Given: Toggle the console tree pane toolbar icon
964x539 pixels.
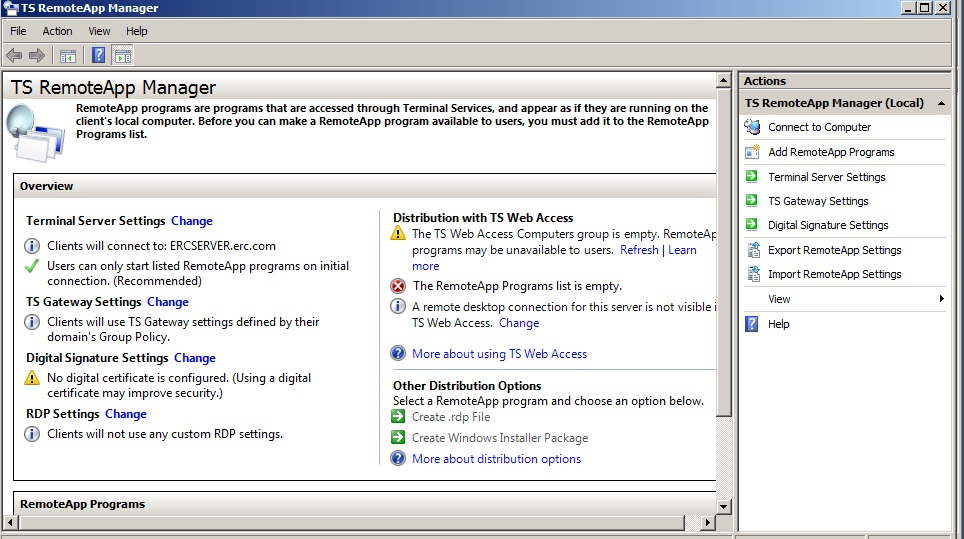Looking at the screenshot, I should pos(68,56).
